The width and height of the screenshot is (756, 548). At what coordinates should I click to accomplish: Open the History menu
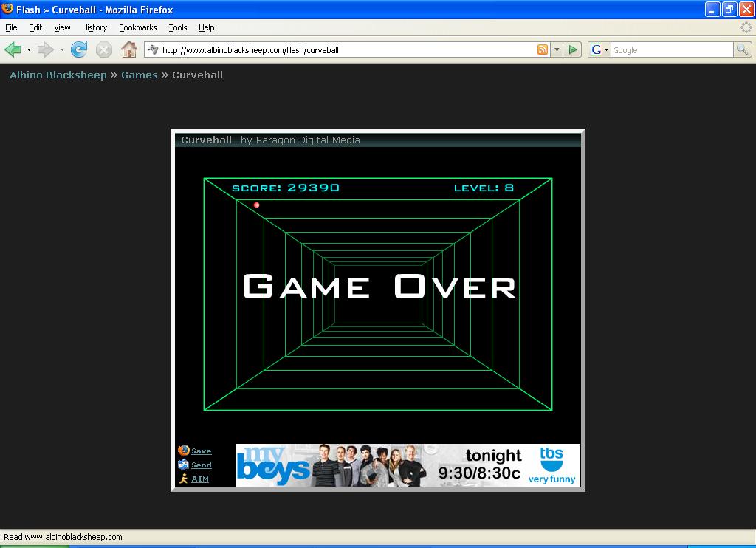coord(94,27)
